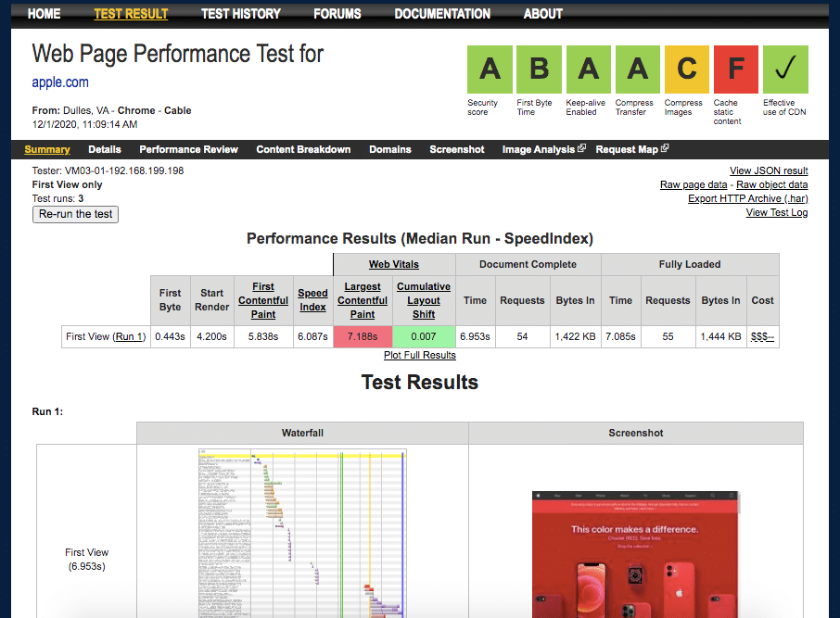Open the View JSON result link

pyautogui.click(x=769, y=170)
